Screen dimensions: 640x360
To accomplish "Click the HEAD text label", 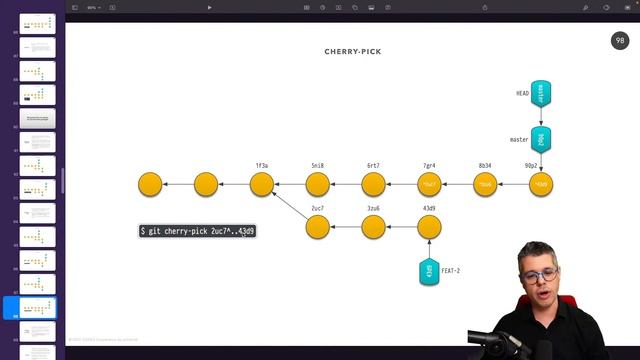I will (x=522, y=93).
